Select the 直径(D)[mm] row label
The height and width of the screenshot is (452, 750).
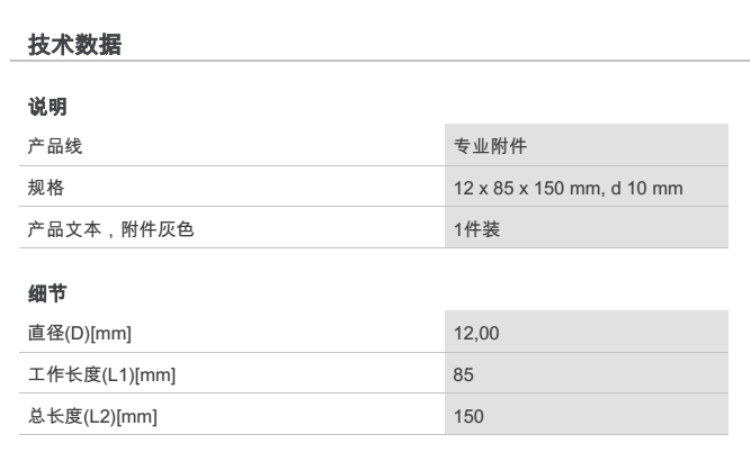(x=79, y=333)
